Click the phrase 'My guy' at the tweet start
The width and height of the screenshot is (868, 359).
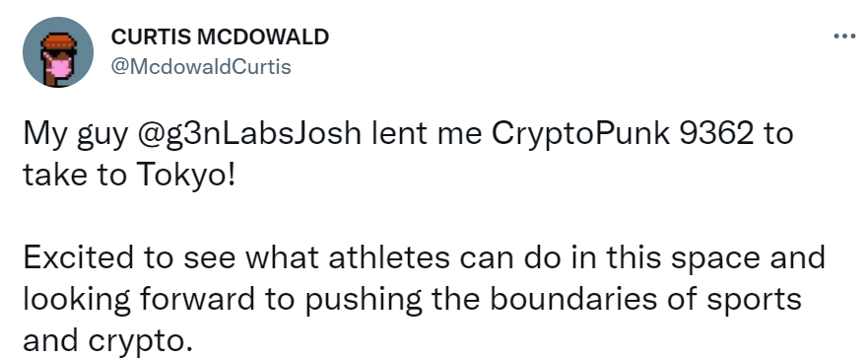click(75, 134)
